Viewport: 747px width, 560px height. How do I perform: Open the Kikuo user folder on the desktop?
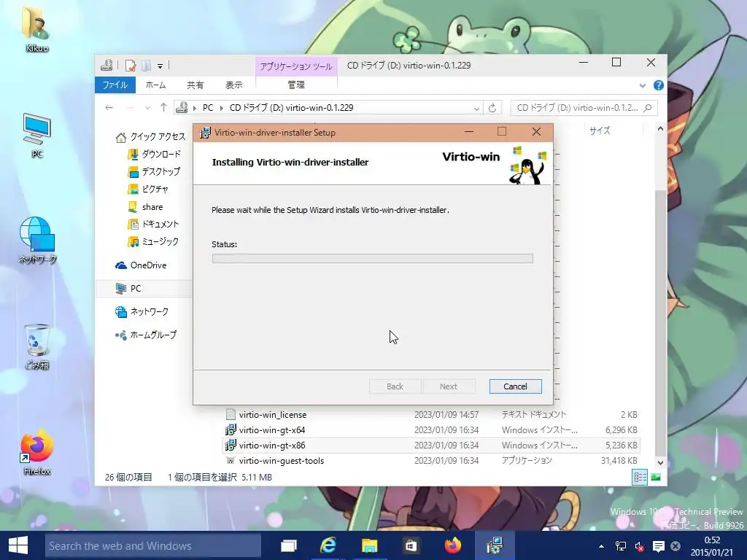coord(36,28)
